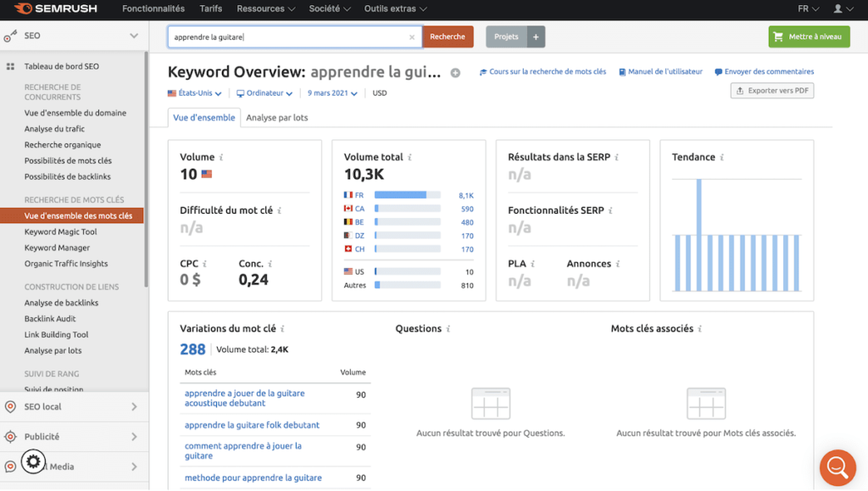Click Difficulté du mot clé info icon
Image resolution: width=868 pixels, height=491 pixels.
tap(280, 210)
